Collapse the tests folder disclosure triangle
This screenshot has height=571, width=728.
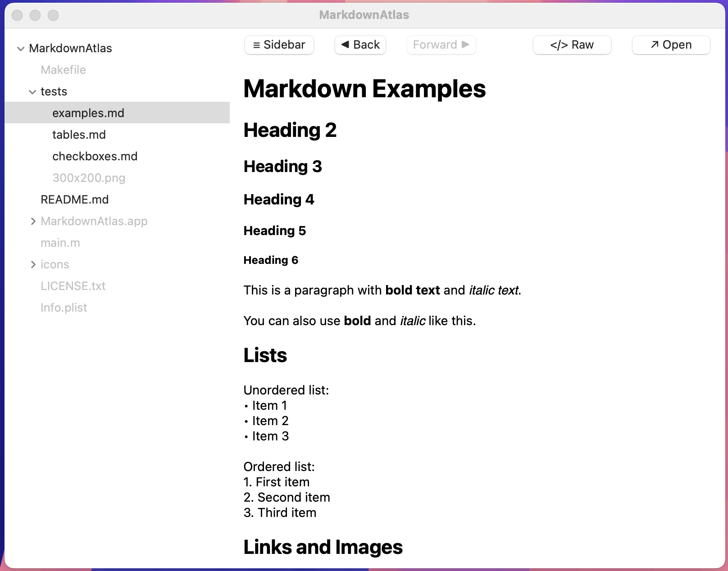pyautogui.click(x=32, y=91)
